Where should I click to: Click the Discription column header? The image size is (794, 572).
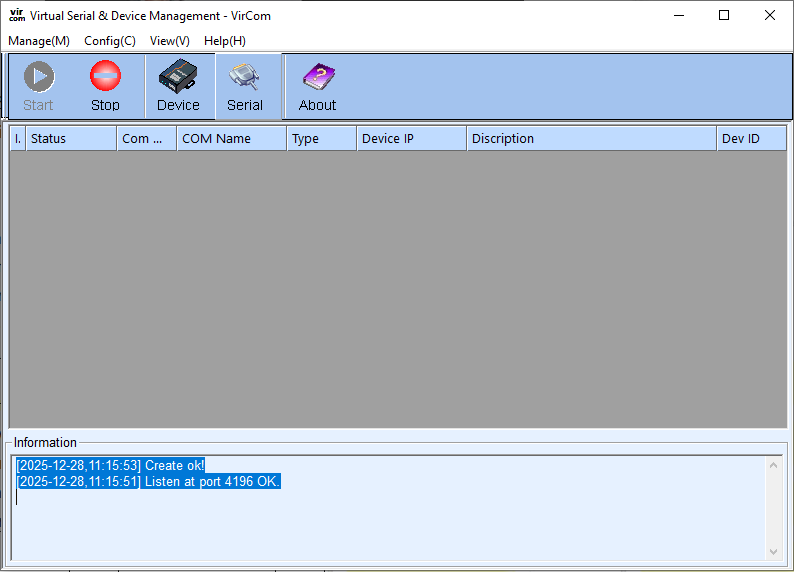591,139
